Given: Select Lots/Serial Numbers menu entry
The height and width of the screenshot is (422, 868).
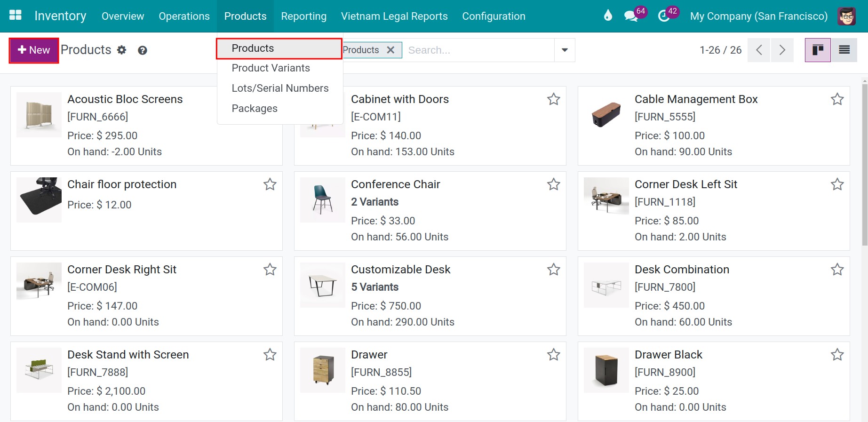Looking at the screenshot, I should tap(279, 88).
